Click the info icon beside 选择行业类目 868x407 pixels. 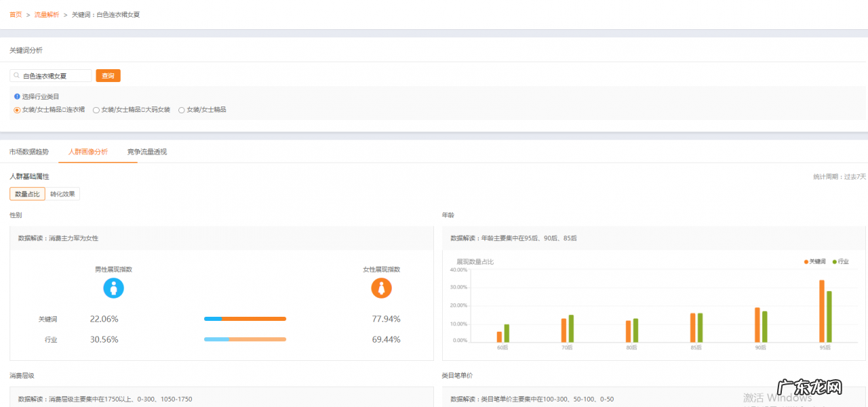click(17, 96)
